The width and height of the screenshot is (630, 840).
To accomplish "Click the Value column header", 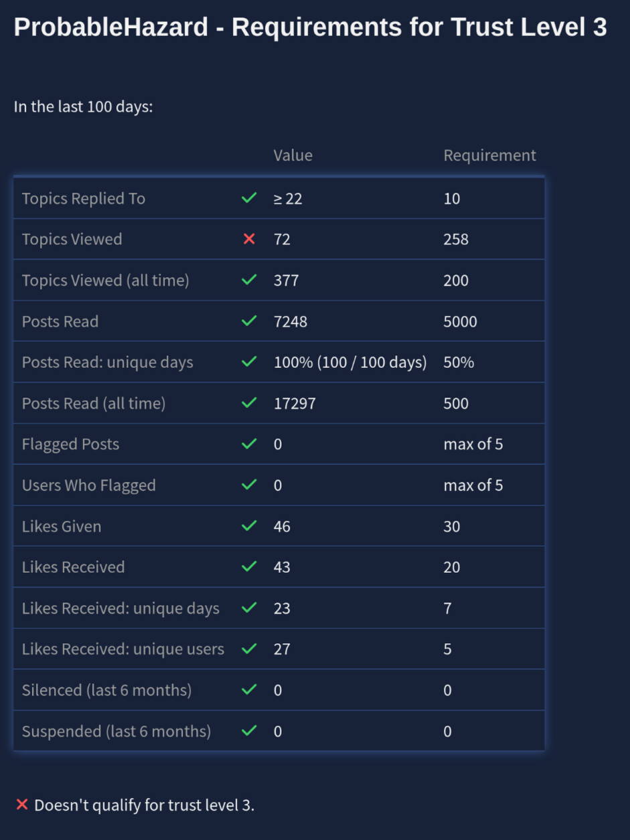I will pos(293,155).
